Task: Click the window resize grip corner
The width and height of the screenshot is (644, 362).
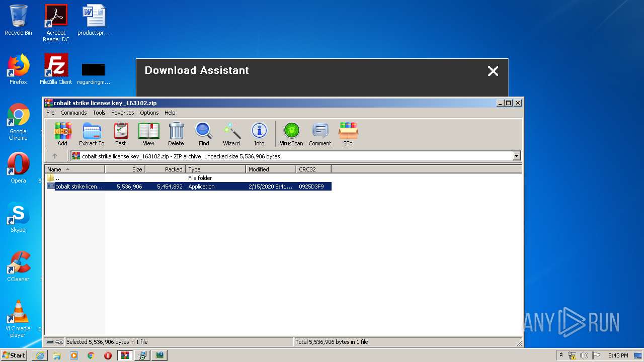Action: click(x=519, y=343)
